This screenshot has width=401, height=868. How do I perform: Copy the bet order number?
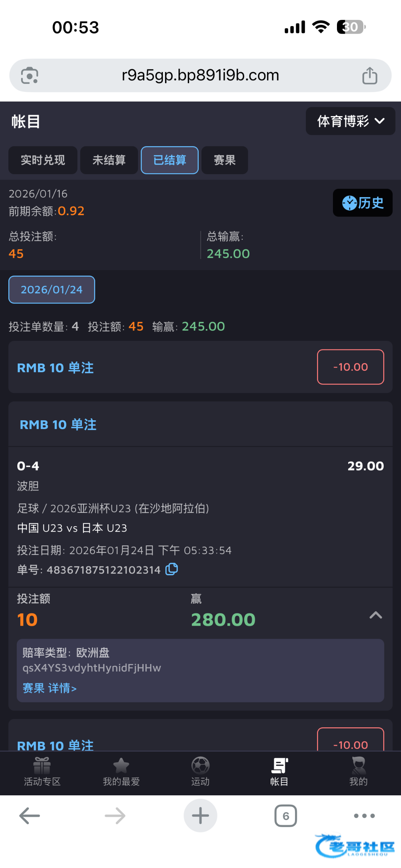pyautogui.click(x=172, y=569)
